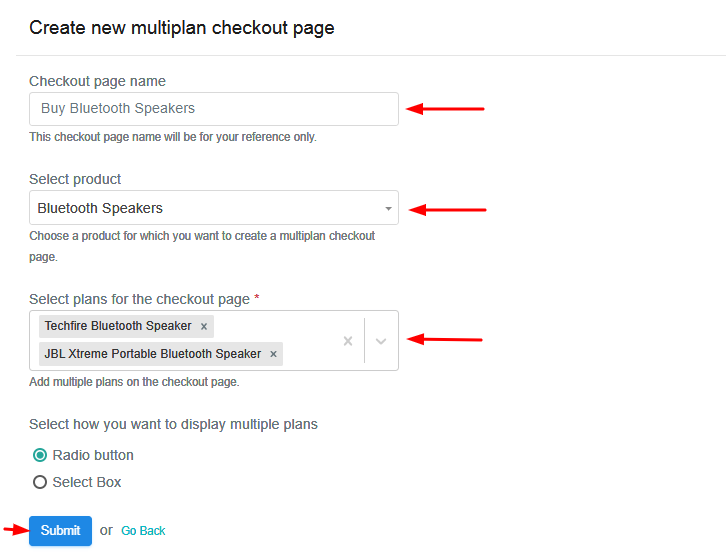Clear all selected plans with the X icon
726x556 pixels.
348,341
